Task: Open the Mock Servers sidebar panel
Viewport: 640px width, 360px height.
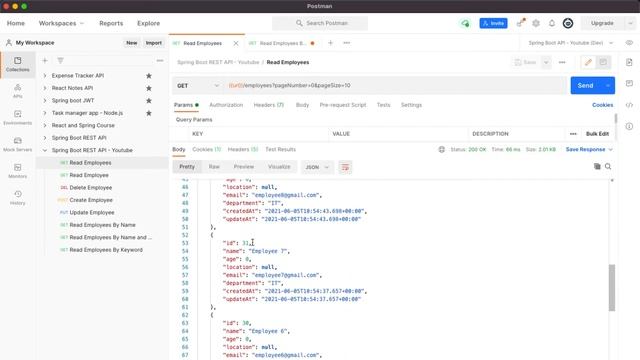Action: pyautogui.click(x=18, y=144)
